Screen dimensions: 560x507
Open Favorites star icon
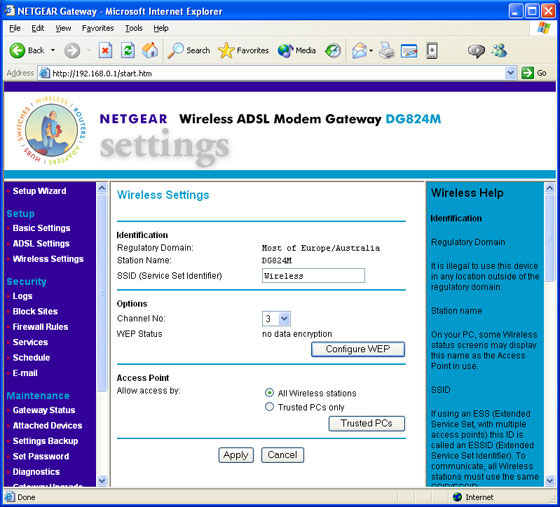click(226, 51)
